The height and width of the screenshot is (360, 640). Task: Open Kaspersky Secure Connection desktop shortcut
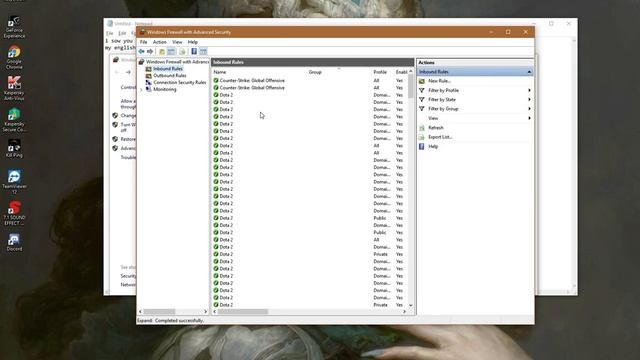point(14,120)
